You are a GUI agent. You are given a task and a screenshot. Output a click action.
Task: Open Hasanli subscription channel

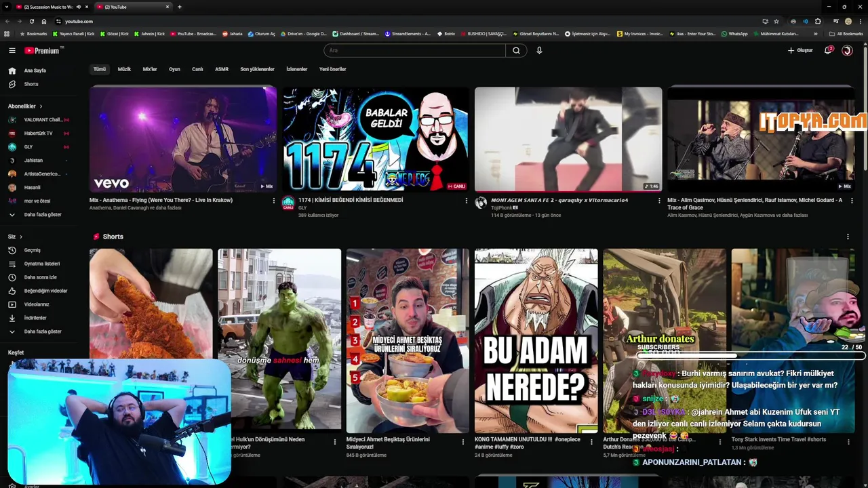(x=39, y=187)
